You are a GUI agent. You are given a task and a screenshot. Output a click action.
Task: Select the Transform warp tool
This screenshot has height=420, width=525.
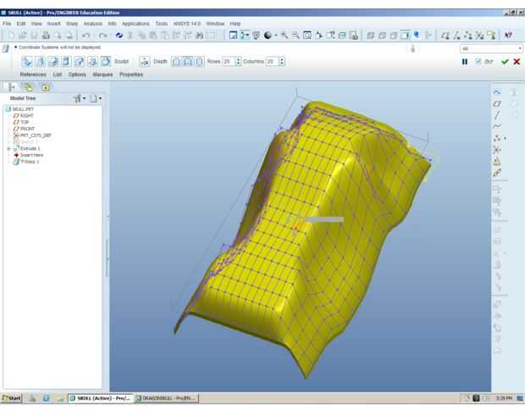coord(27,61)
